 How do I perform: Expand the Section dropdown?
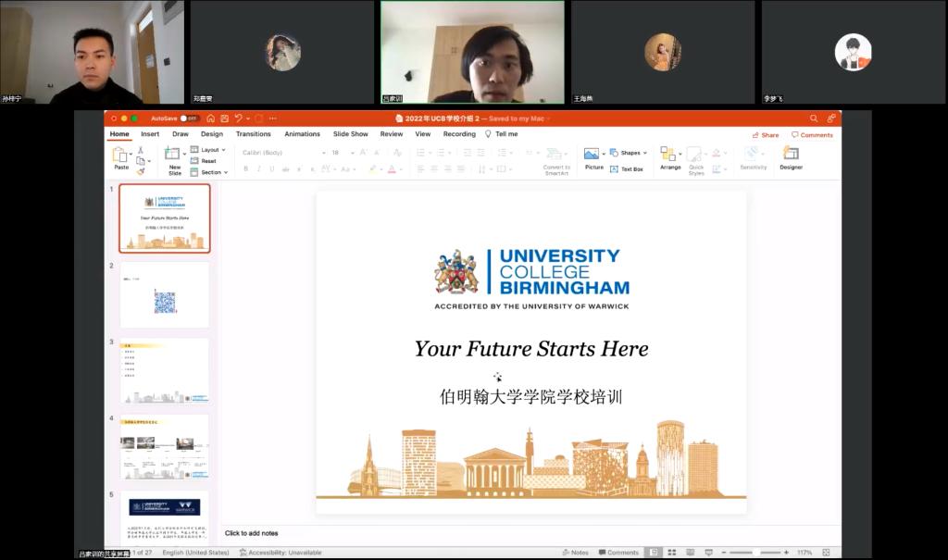tap(209, 172)
